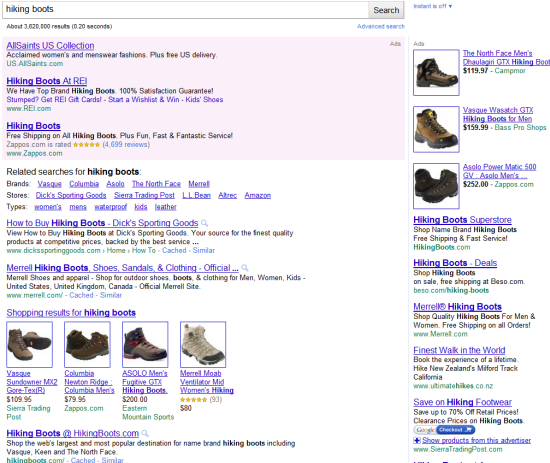
Task: Open ASOLO Men's Fugitive GTX product link
Action: [x=145, y=382]
